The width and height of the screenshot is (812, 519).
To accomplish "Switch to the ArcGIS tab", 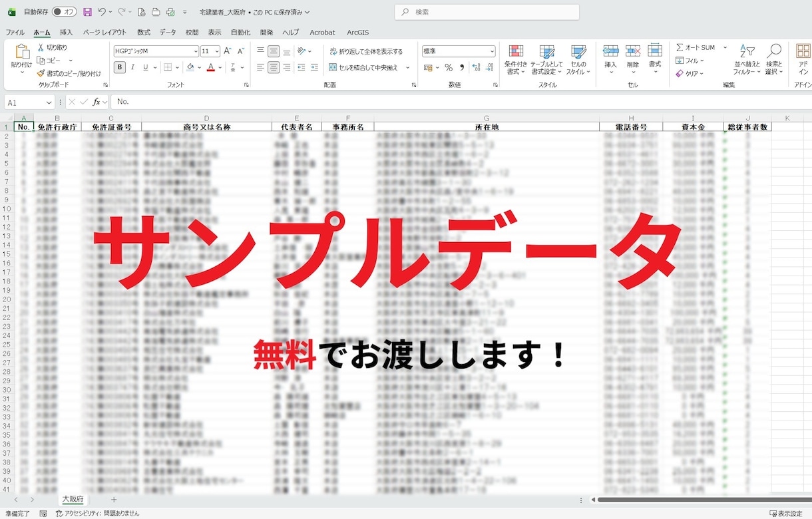I will click(x=357, y=32).
